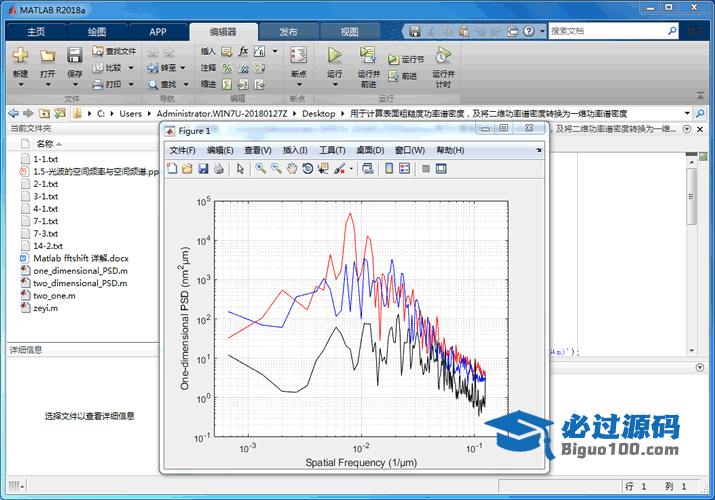Open the Brush tool color dropdown arrow
This screenshot has height=500, width=715.
(351, 169)
